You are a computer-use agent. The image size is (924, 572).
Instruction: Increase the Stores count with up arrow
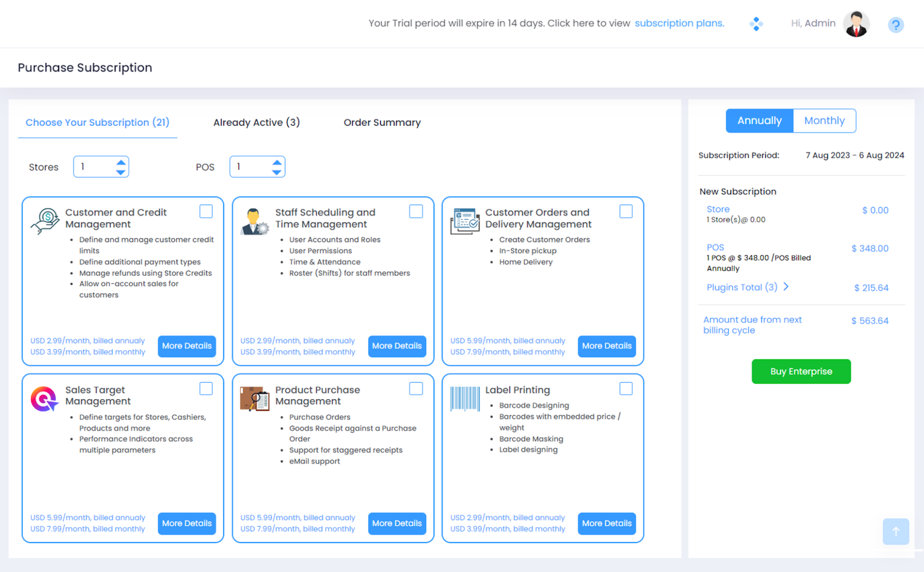tap(121, 162)
